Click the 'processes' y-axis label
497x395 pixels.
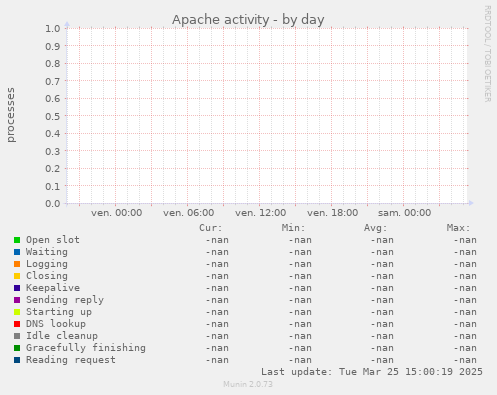11,115
